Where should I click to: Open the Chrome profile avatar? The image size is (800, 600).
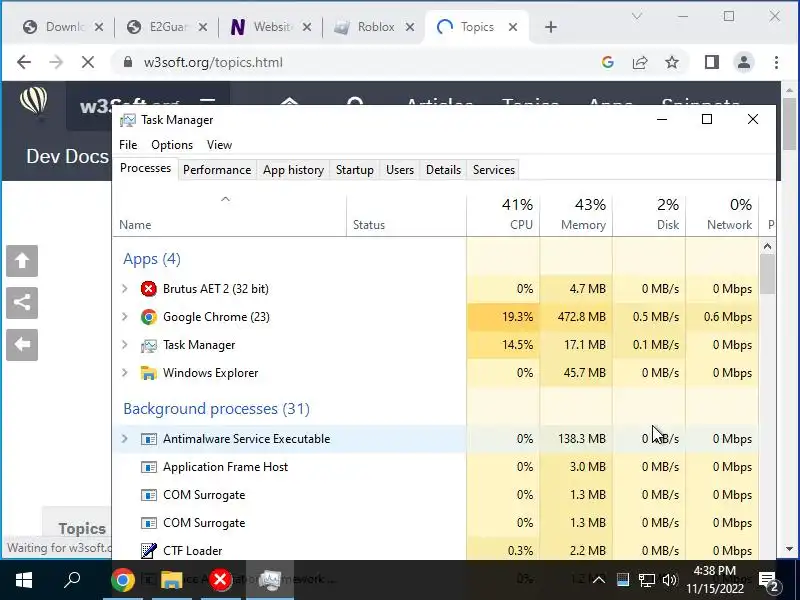pyautogui.click(x=744, y=62)
